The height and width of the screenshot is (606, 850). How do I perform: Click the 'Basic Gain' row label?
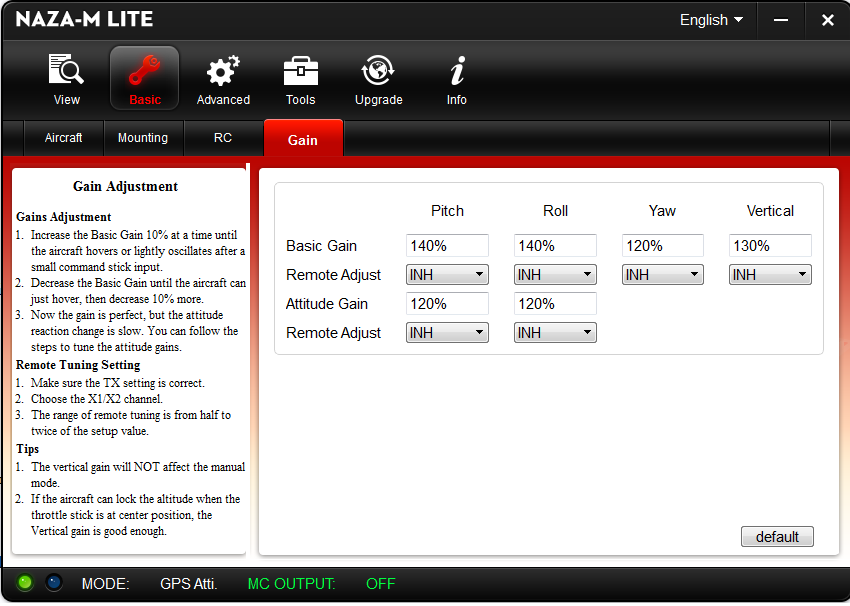321,246
